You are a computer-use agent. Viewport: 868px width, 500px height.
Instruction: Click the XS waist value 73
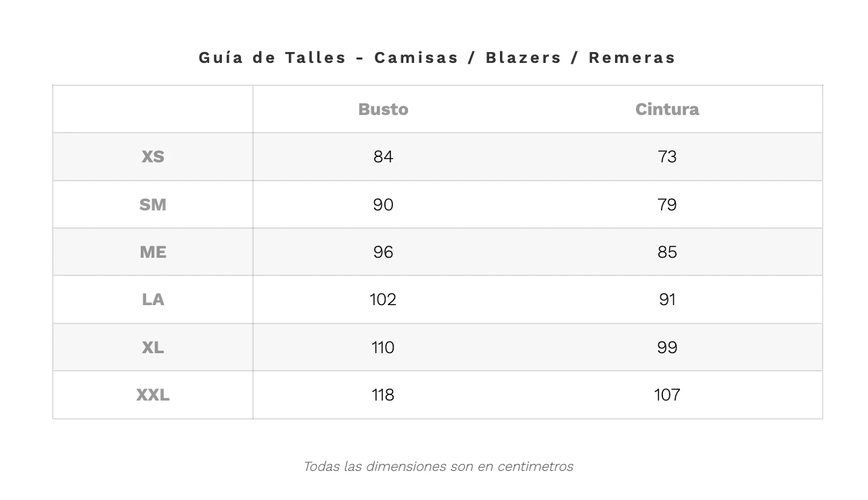pos(667,156)
